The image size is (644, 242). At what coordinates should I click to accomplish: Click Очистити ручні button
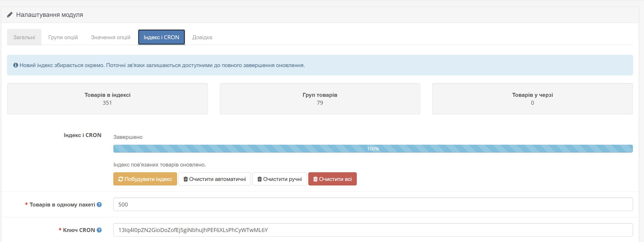[280, 179]
